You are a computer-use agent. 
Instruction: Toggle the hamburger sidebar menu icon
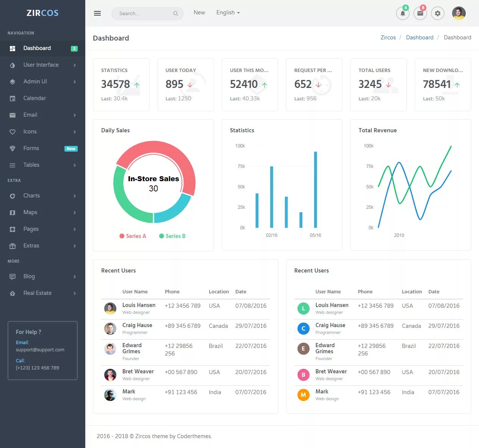pyautogui.click(x=97, y=13)
